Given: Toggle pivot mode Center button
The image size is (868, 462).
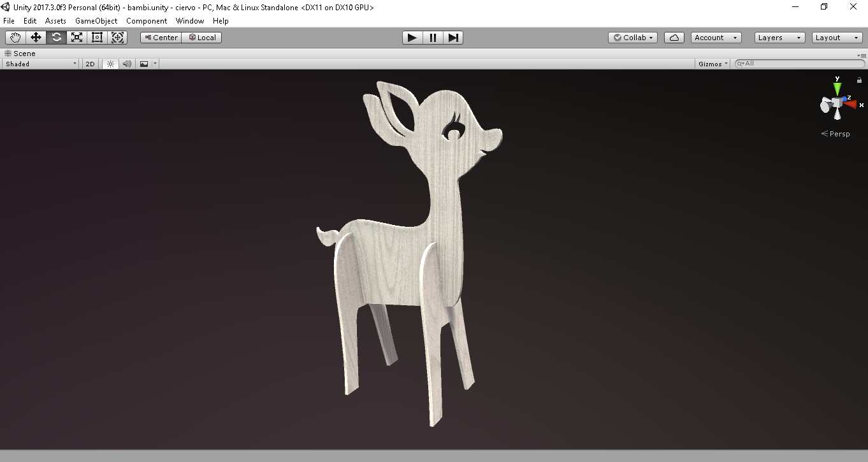Looking at the screenshot, I should (161, 38).
